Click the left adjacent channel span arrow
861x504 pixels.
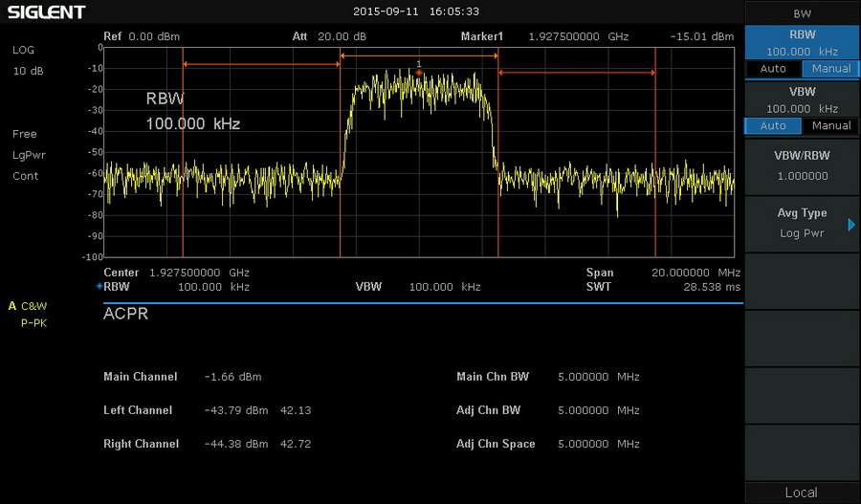click(x=261, y=64)
